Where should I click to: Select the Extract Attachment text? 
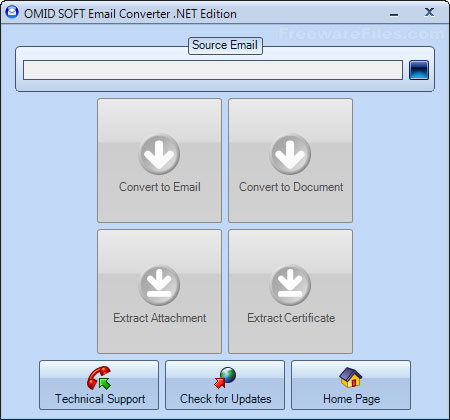pyautogui.click(x=160, y=318)
